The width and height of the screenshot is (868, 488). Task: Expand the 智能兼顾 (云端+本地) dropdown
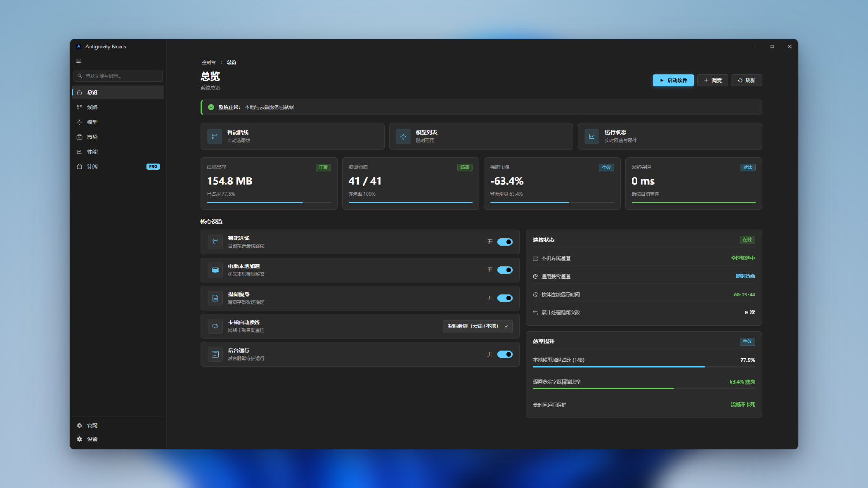(x=478, y=326)
